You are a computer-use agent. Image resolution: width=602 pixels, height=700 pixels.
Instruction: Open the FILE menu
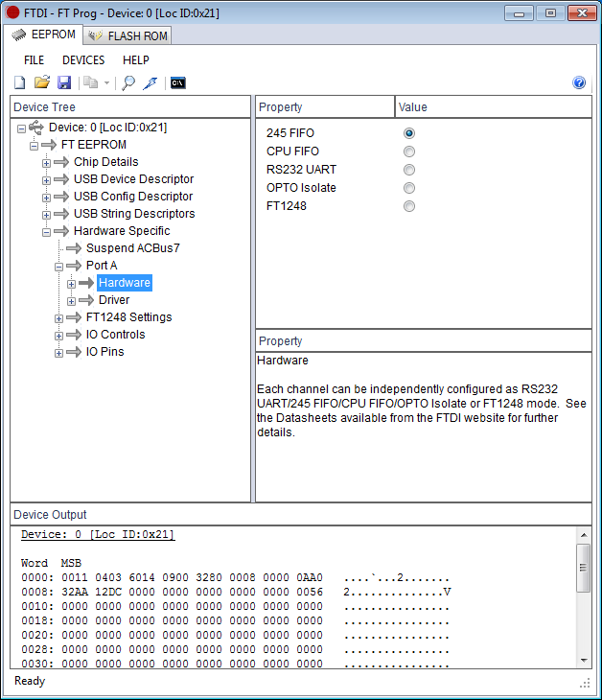point(34,59)
